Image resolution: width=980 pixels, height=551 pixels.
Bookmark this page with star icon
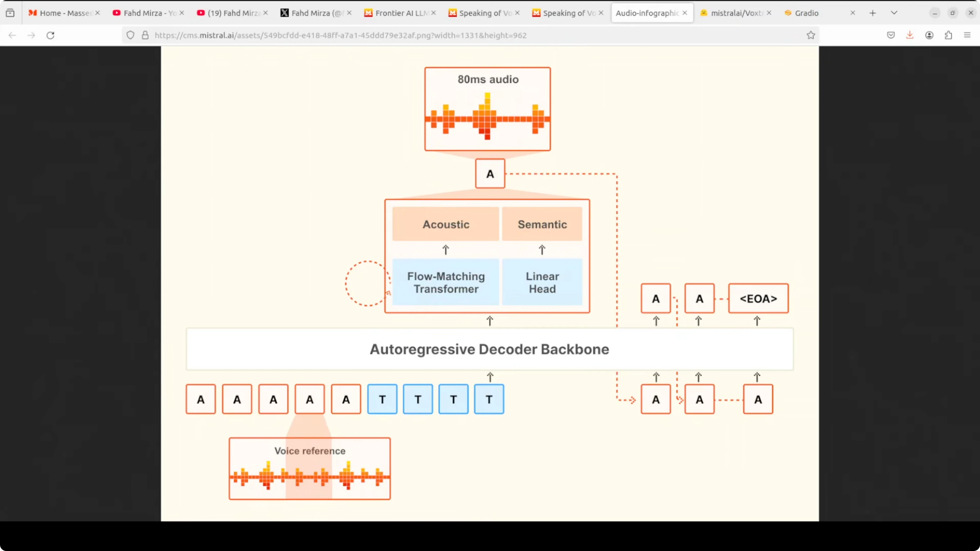click(x=811, y=35)
